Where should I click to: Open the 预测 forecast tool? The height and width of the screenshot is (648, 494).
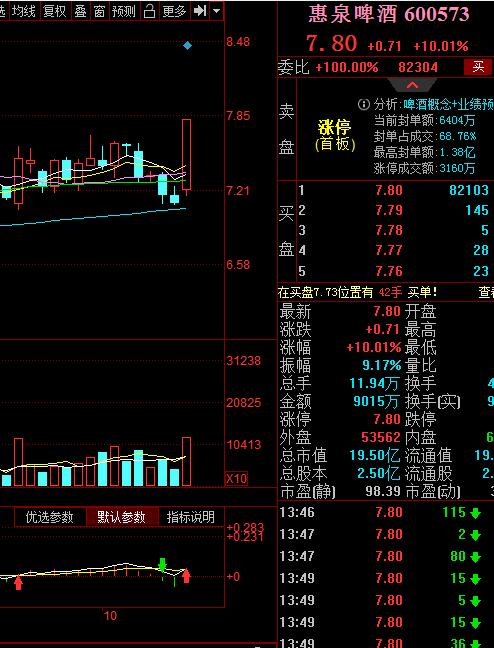124,11
